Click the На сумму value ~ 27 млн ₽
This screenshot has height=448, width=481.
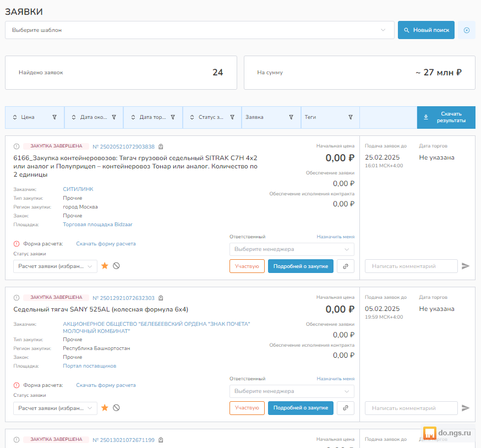point(439,73)
